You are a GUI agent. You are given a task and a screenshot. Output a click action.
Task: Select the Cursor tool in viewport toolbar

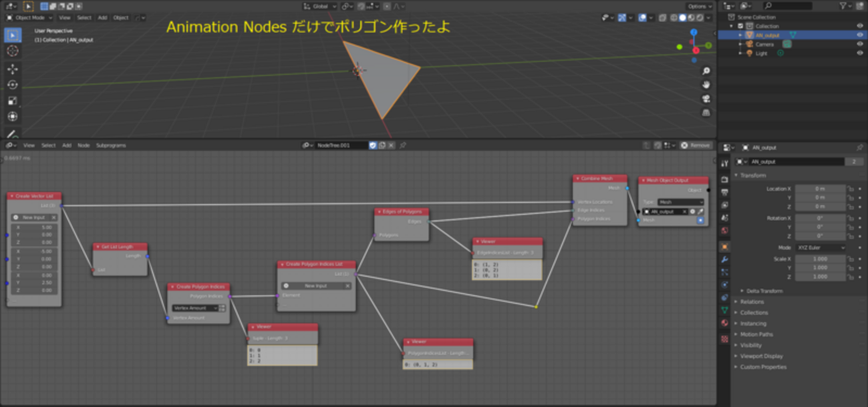point(13,51)
